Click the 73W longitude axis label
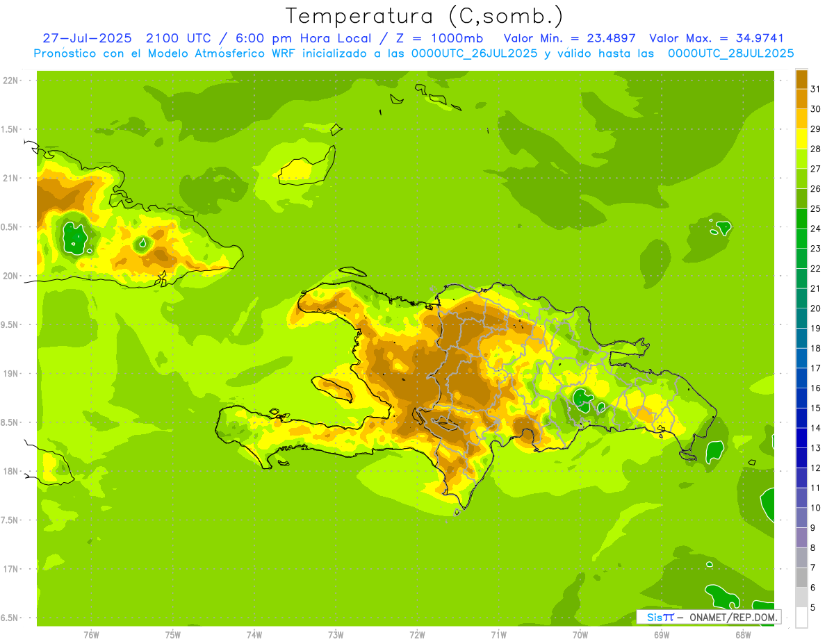The width and height of the screenshot is (834, 644). click(336, 634)
